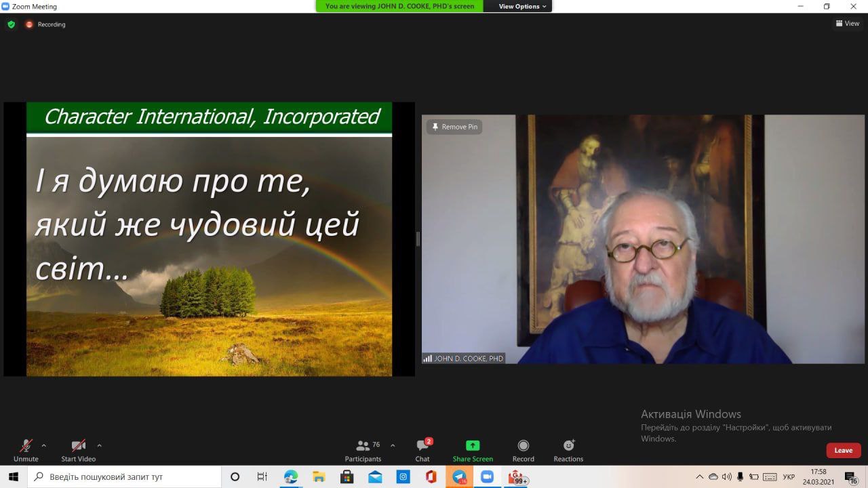Expand the participants options caret
The width and height of the screenshot is (868, 488).
click(x=393, y=445)
